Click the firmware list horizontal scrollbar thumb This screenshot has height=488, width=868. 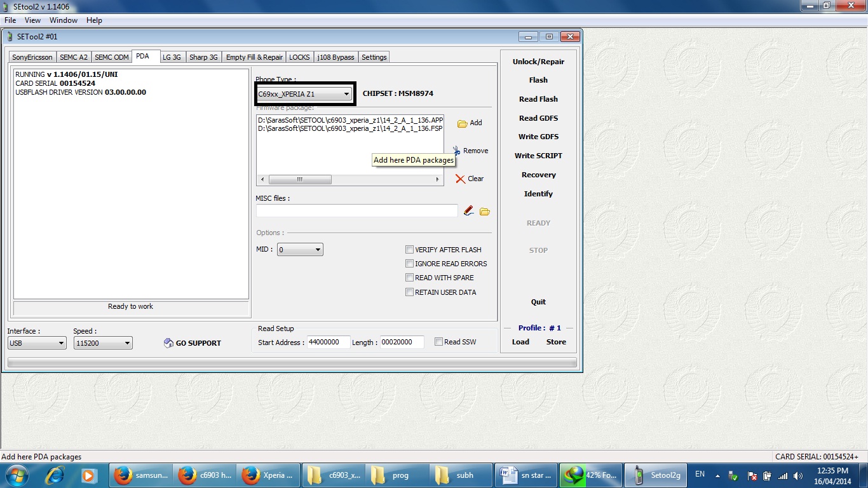[300, 180]
